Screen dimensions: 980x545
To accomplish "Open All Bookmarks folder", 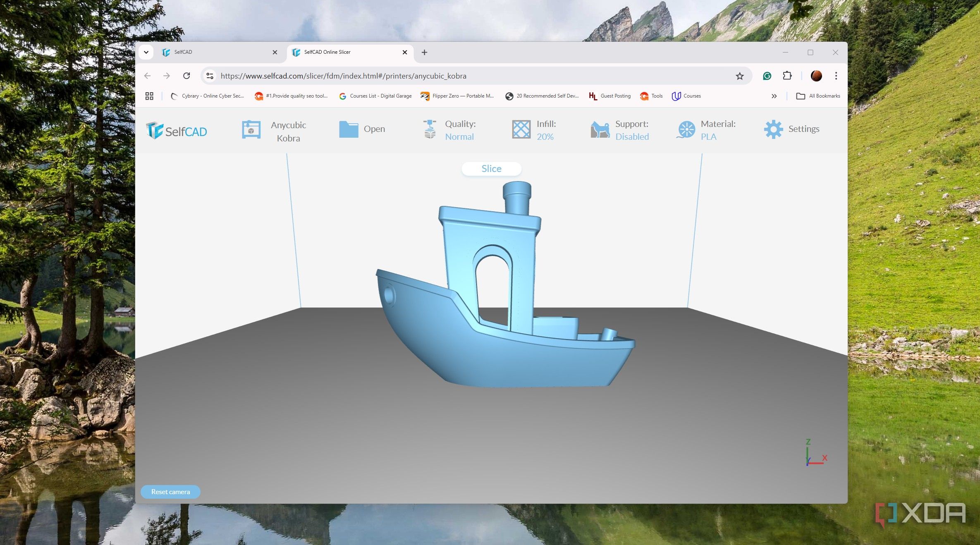I will pos(818,96).
